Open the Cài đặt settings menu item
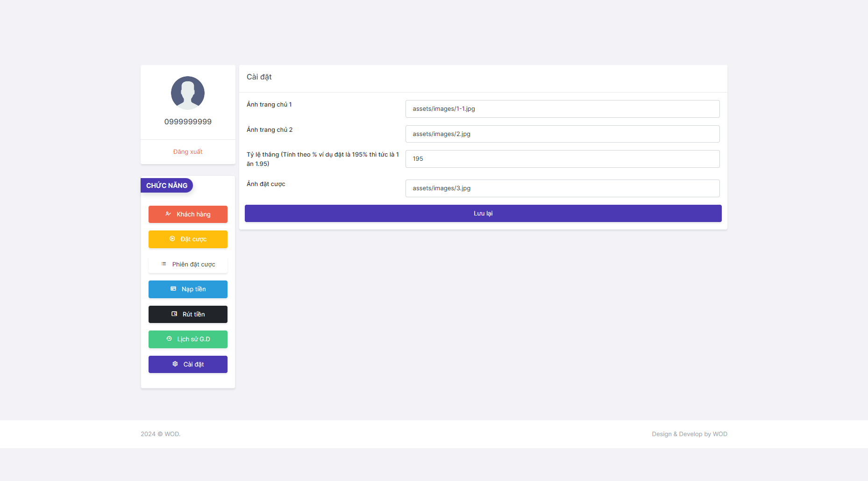Screen dimensions: 868x481 188,365
